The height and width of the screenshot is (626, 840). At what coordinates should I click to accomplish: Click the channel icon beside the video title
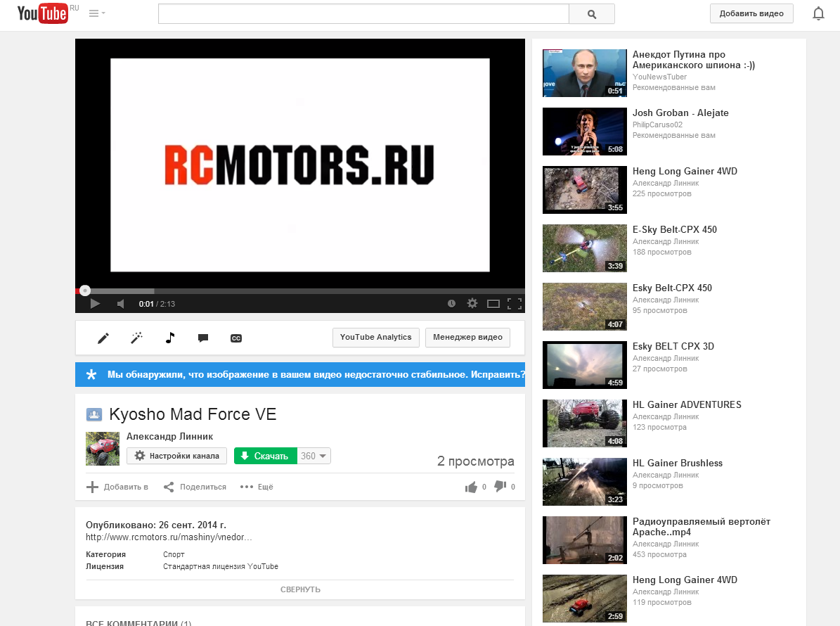coord(93,414)
